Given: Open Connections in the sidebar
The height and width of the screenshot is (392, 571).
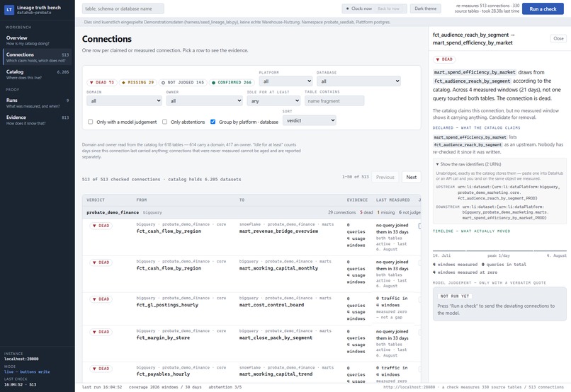Looking at the screenshot, I should pos(37,57).
